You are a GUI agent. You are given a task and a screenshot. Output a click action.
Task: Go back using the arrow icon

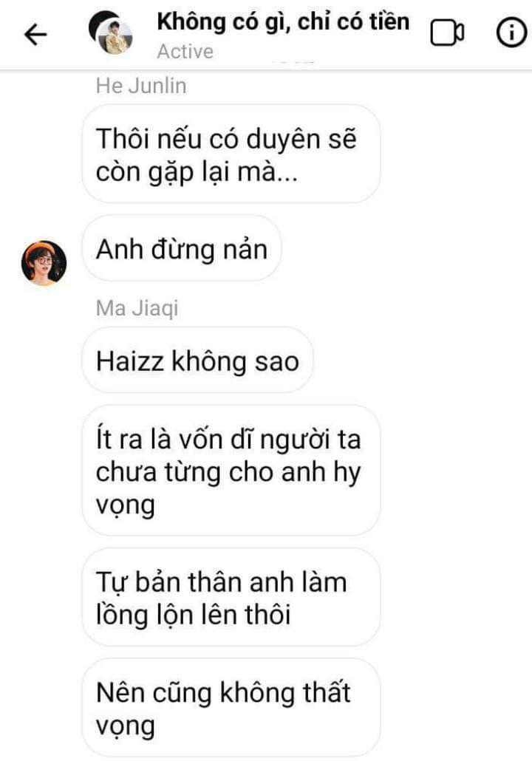click(x=35, y=35)
